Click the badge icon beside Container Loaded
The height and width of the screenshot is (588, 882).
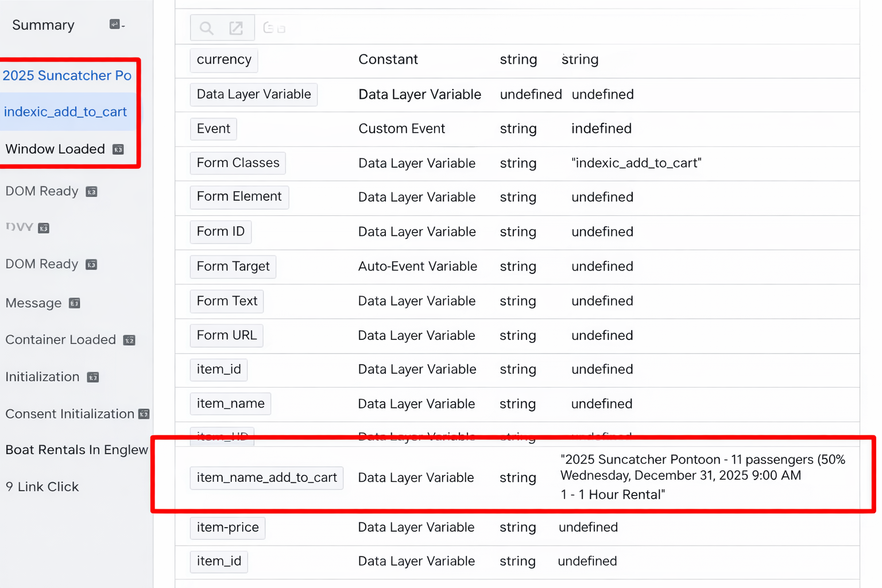[129, 340]
